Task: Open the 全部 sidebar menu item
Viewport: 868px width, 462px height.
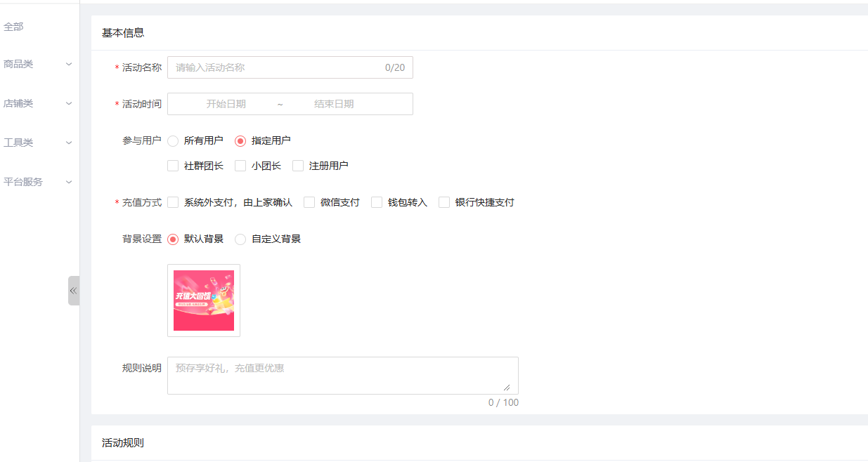Action: 14,27
